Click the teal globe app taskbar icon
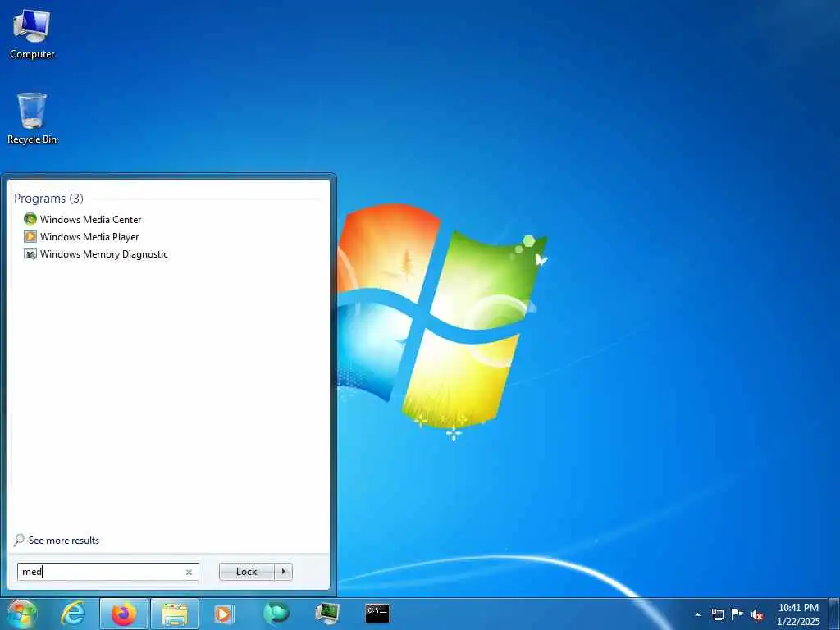Image resolution: width=840 pixels, height=630 pixels. pos(276,614)
